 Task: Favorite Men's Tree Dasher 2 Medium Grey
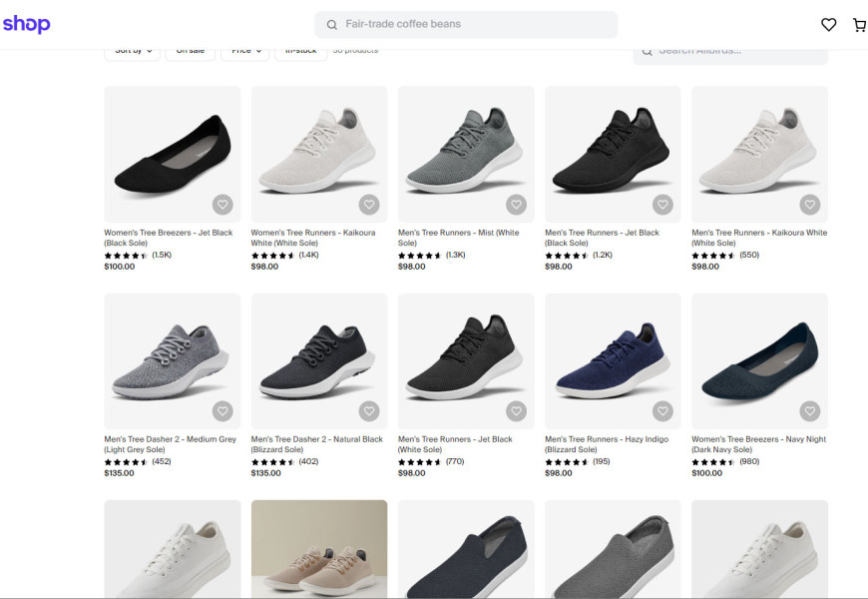pyautogui.click(x=222, y=411)
